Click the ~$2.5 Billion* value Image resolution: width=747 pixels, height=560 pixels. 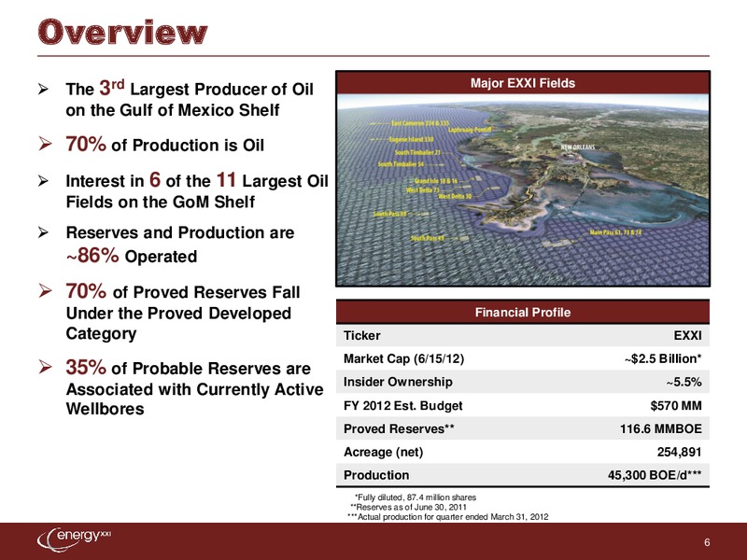(x=663, y=358)
